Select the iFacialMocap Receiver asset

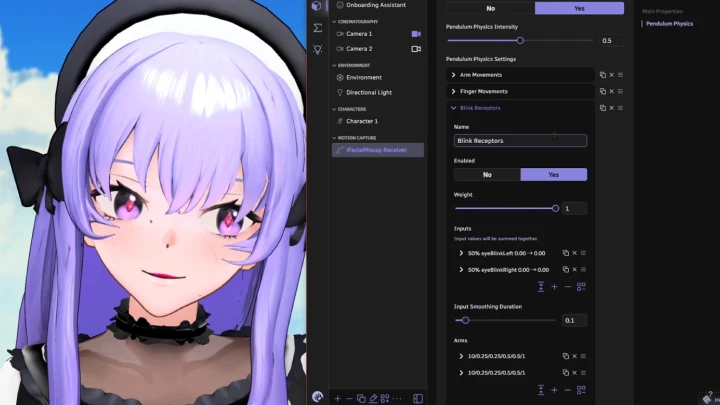[x=377, y=150]
